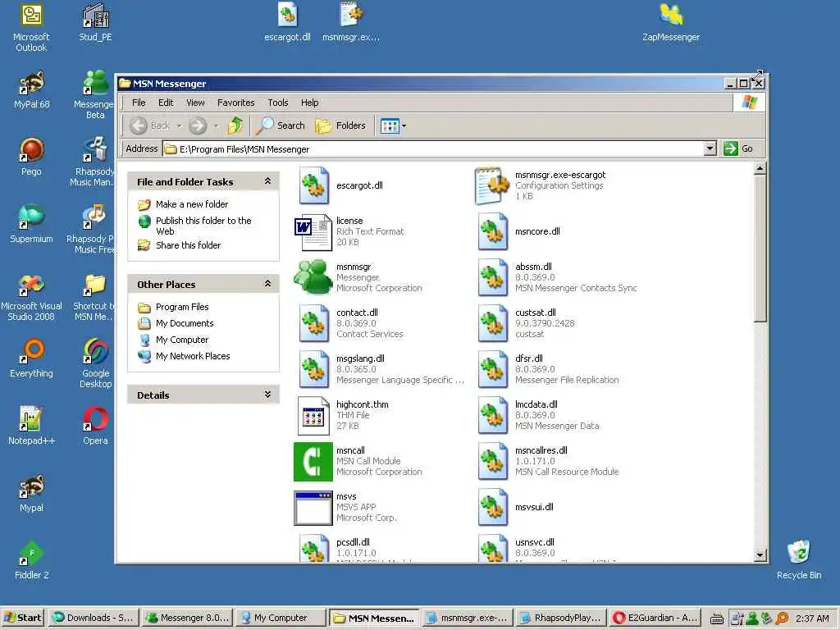The height and width of the screenshot is (630, 840).
Task: Select msnmsgr.exe-escargot configuration settings icon
Action: click(x=492, y=185)
